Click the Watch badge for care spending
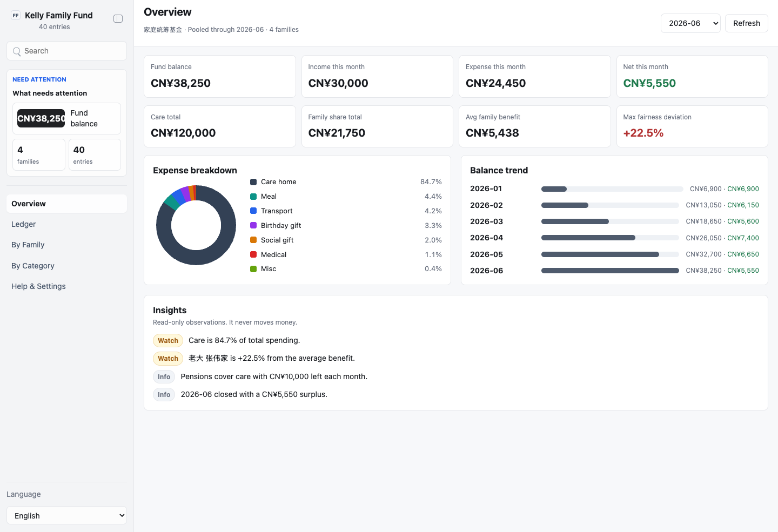The image size is (778, 532). (x=168, y=340)
